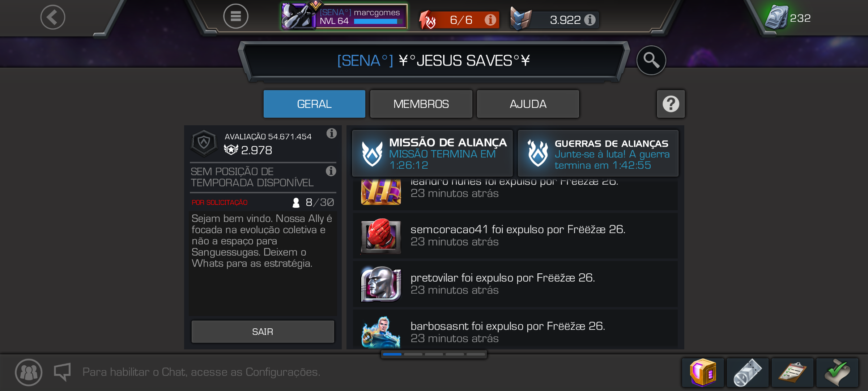Switch to the MEMBROS tab
Image resolution: width=868 pixels, height=391 pixels.
[x=421, y=104]
